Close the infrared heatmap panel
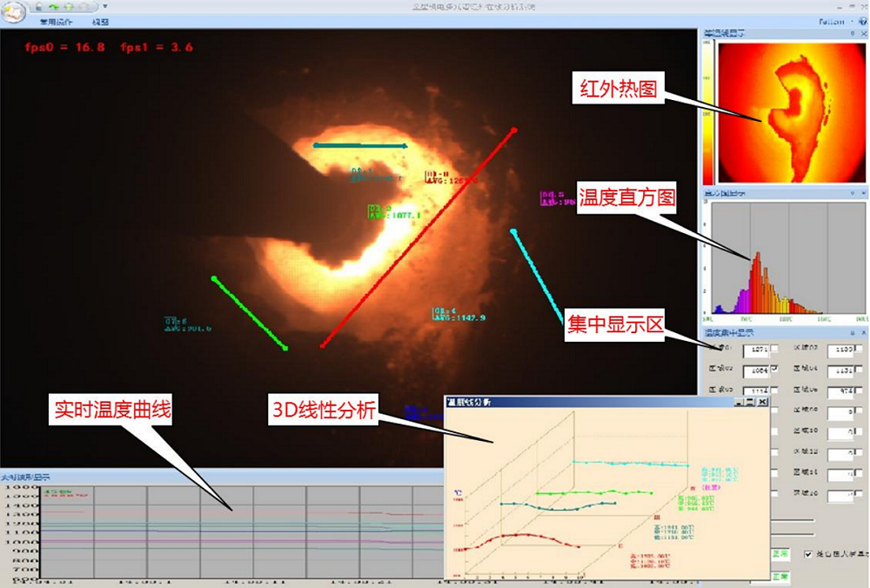The height and width of the screenshot is (588, 870). pyautogui.click(x=863, y=34)
